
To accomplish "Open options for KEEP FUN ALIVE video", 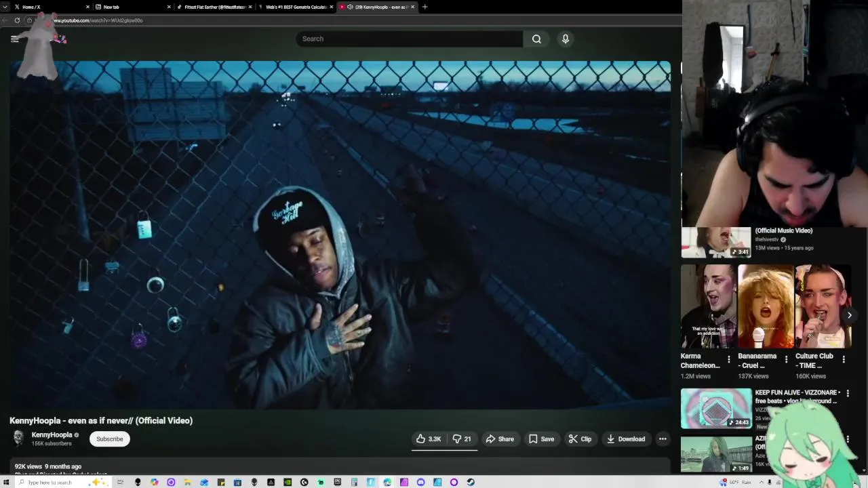I will coord(848,393).
